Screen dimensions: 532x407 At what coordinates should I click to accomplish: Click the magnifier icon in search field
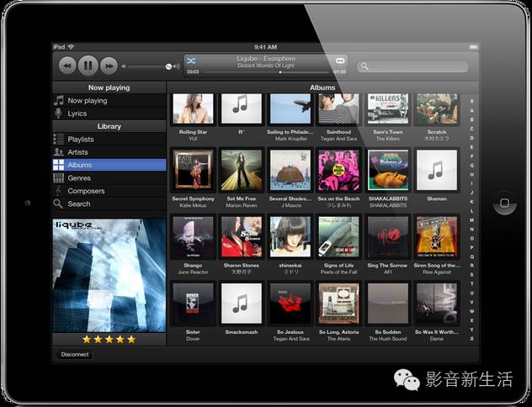364,66
